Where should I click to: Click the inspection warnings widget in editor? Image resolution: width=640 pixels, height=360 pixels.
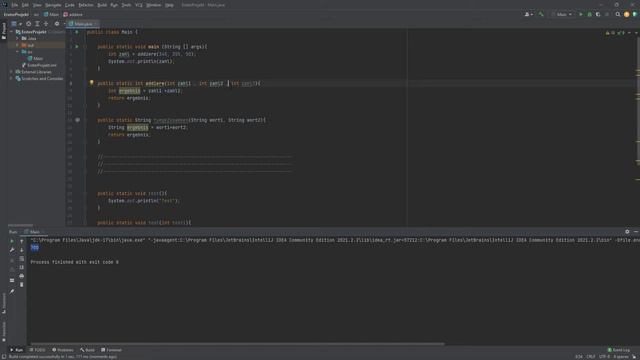(x=616, y=32)
